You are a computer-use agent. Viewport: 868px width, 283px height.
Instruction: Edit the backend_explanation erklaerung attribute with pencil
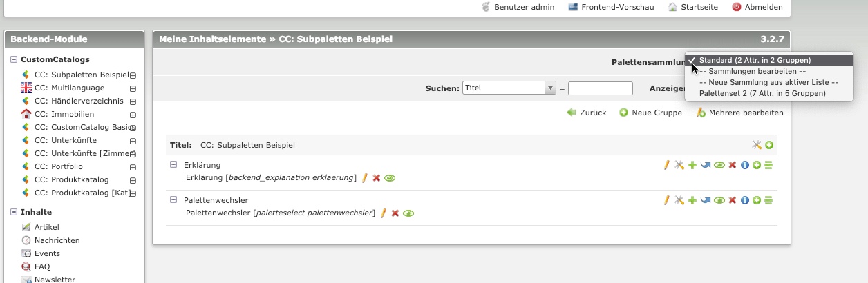tap(365, 178)
